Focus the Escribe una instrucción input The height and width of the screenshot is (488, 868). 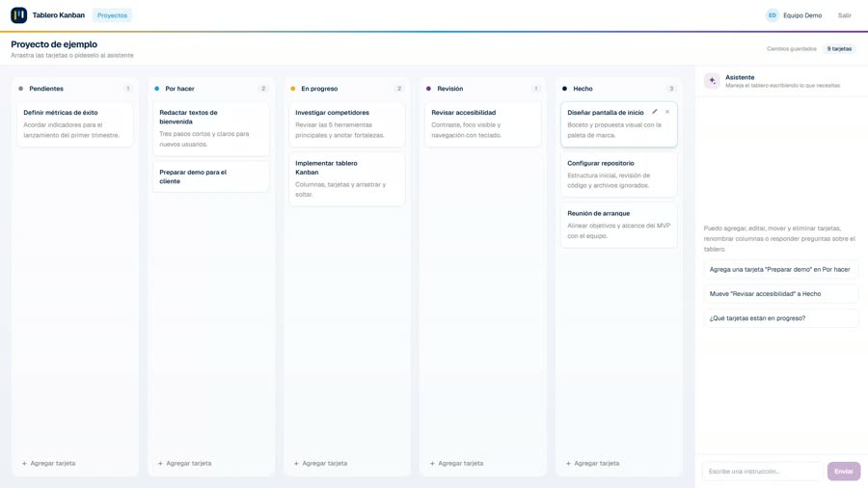763,472
